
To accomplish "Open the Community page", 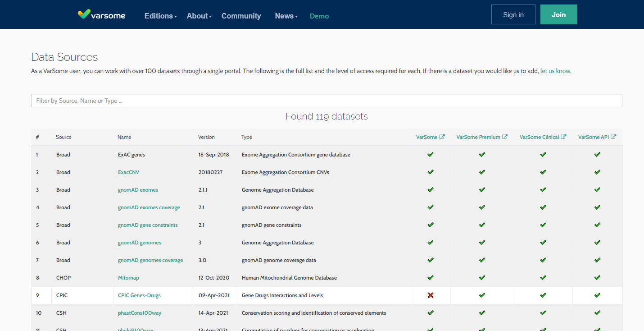I will tap(241, 16).
